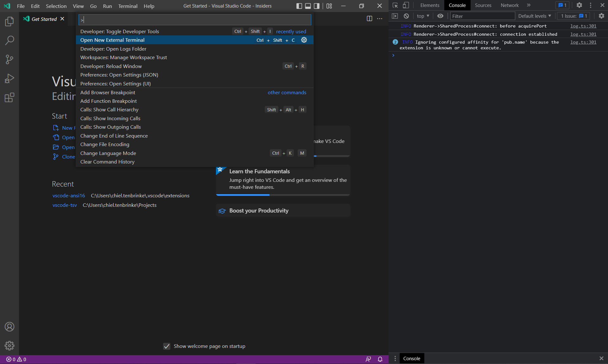Toggle the device emulation mode in DevTools
This screenshot has height=364, width=608.
point(406,5)
